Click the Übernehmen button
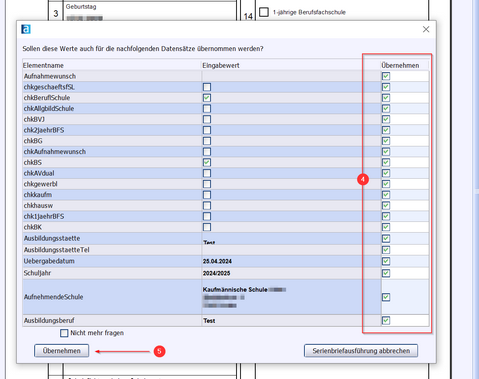The image size is (479, 379). (x=61, y=351)
